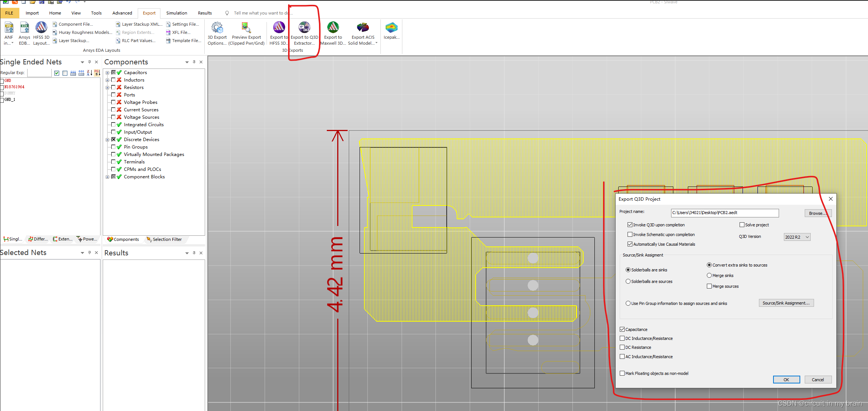Screen dimensions: 868x411
Task: Enable DC Inductance/Resistance checkbox
Action: click(622, 338)
